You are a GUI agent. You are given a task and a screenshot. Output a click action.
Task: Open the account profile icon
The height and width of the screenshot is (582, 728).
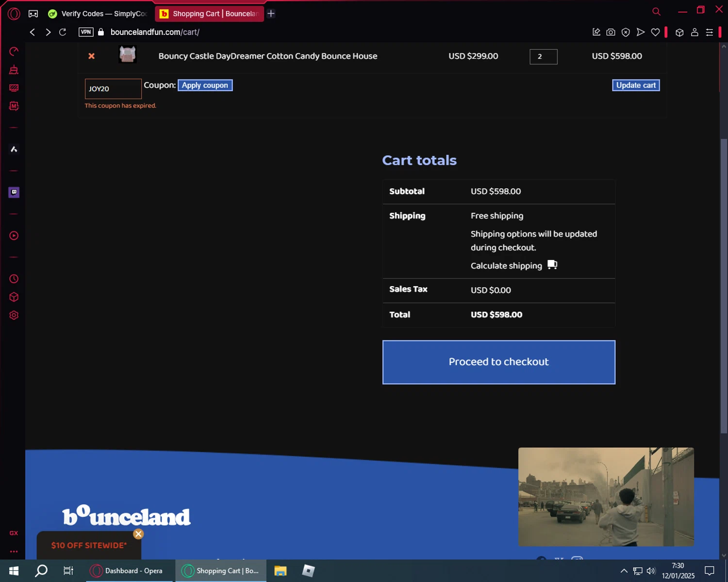point(695,32)
